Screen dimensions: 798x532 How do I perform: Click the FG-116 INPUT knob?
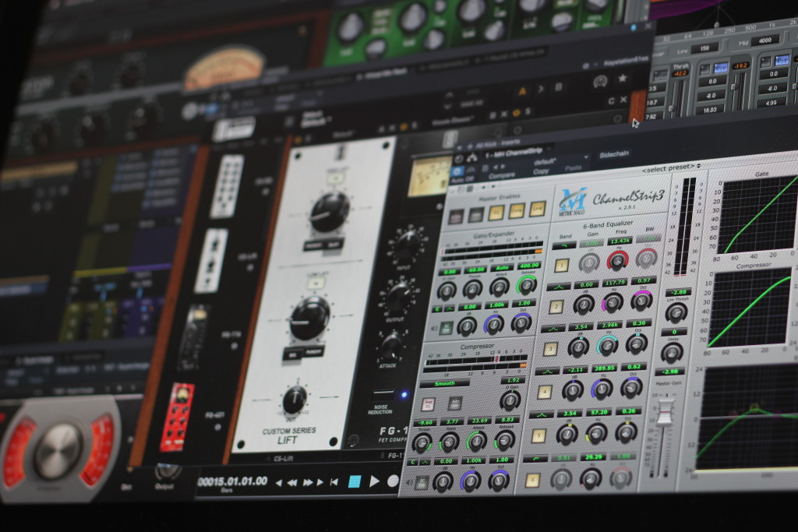point(408,244)
